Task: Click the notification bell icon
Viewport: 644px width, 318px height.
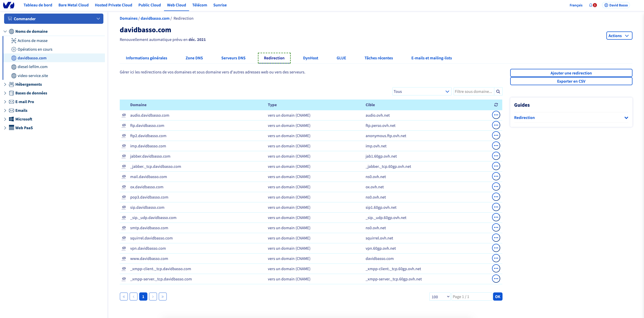Action: click(x=591, y=5)
